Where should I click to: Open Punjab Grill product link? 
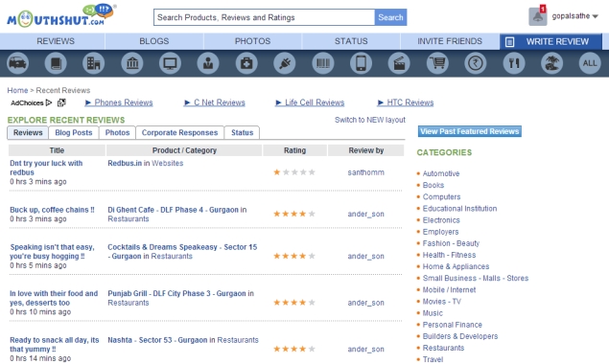click(x=176, y=293)
